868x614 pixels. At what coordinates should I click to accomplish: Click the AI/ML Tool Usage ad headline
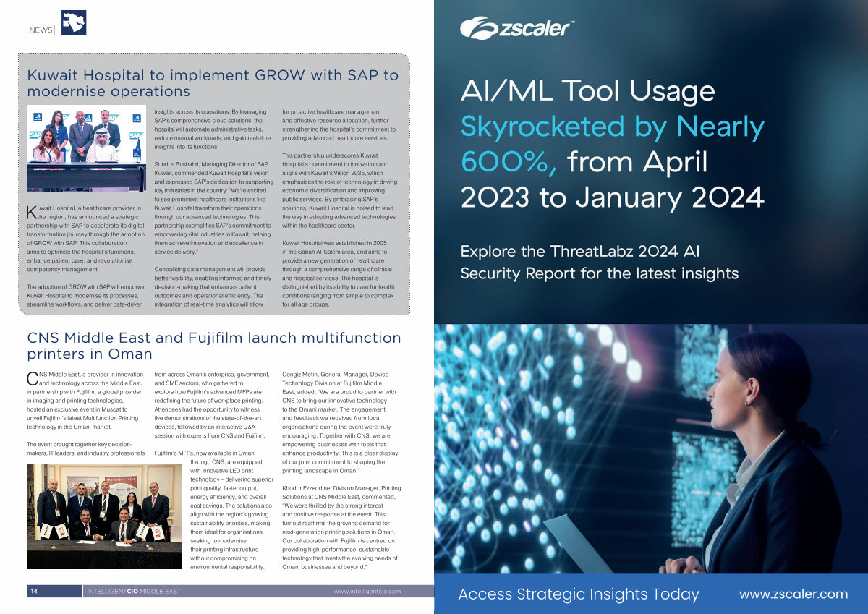tap(613, 144)
